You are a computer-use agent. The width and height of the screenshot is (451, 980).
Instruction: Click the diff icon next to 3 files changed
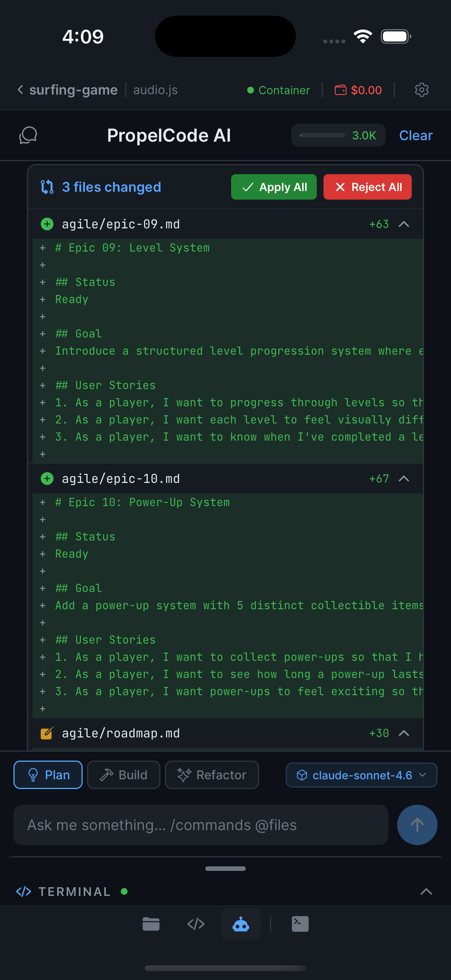[47, 187]
